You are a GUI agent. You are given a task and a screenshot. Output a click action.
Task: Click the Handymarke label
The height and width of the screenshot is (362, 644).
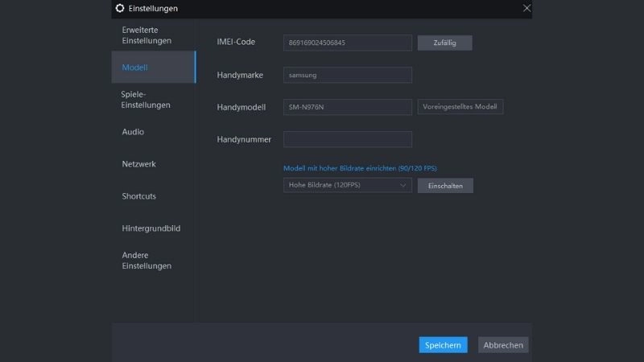pyautogui.click(x=240, y=75)
